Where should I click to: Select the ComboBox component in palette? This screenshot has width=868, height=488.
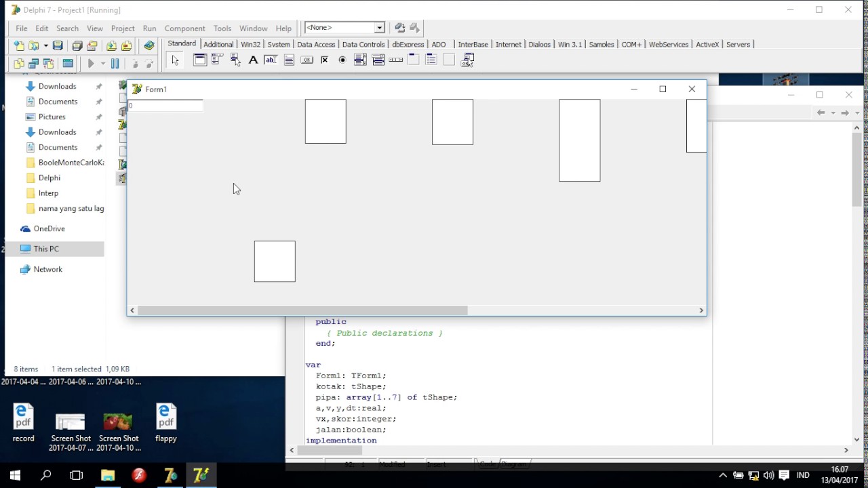point(378,60)
